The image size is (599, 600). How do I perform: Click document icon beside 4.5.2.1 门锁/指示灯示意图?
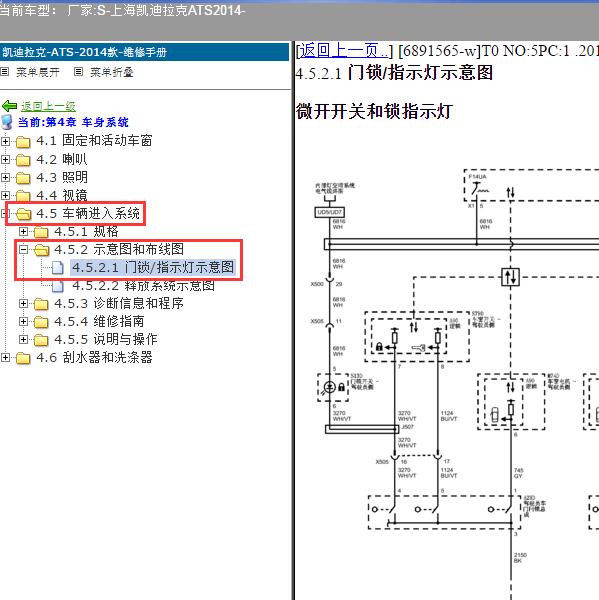[x=58, y=267]
